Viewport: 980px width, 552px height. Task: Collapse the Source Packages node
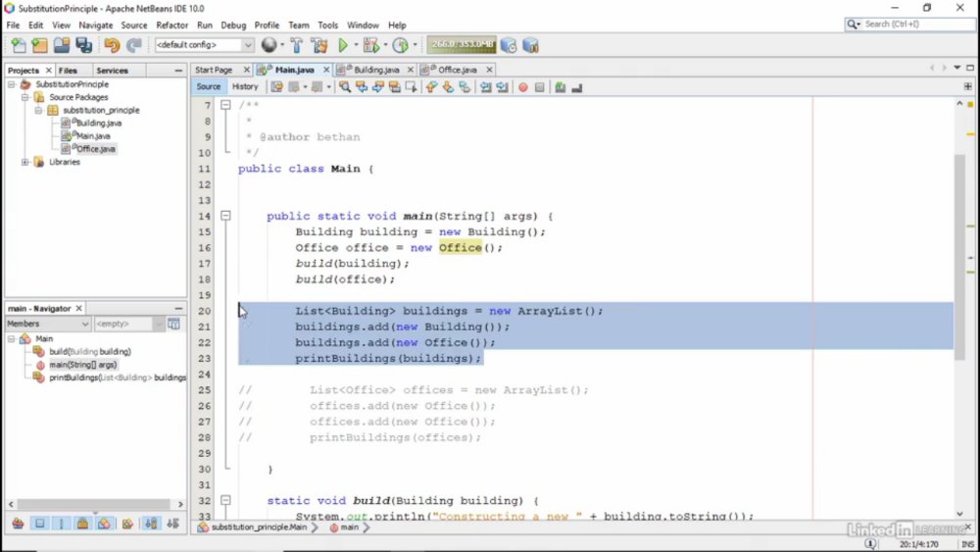pyautogui.click(x=25, y=97)
